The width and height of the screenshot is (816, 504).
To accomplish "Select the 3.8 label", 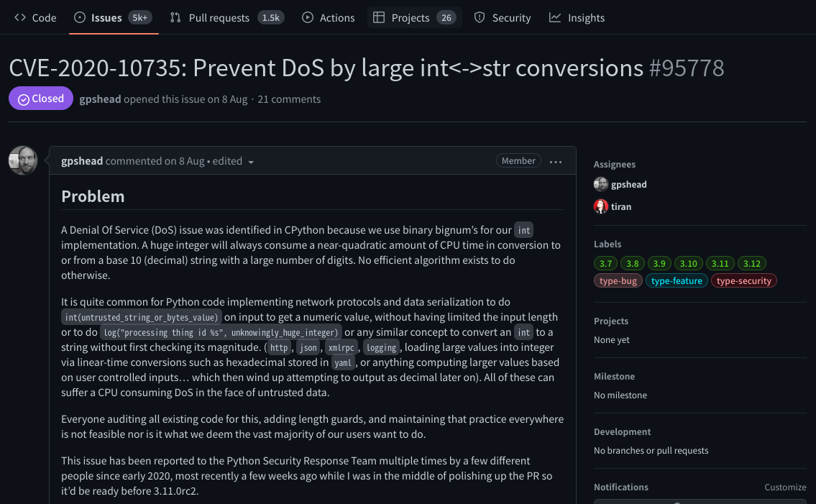I will [x=632, y=263].
